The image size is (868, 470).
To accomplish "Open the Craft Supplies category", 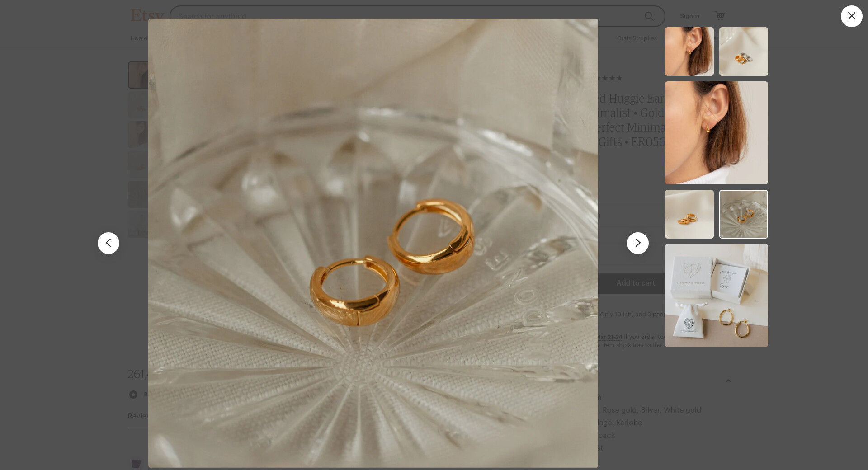I will [x=637, y=38].
